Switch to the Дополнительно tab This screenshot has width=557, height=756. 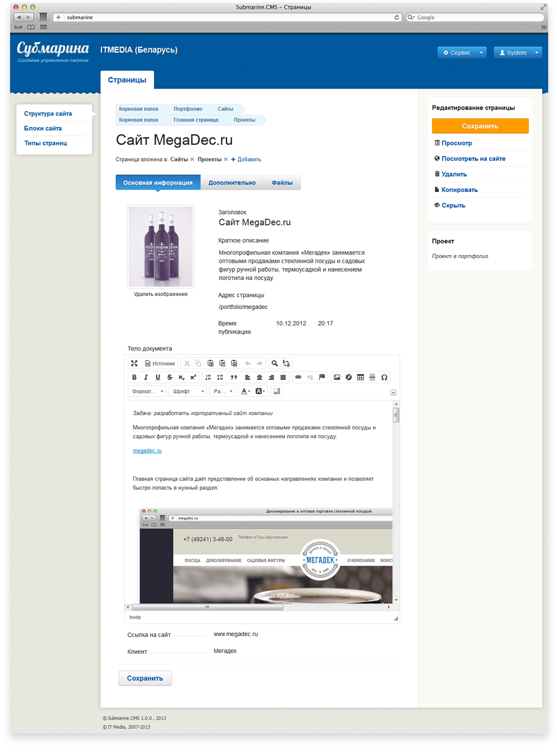pyautogui.click(x=232, y=183)
